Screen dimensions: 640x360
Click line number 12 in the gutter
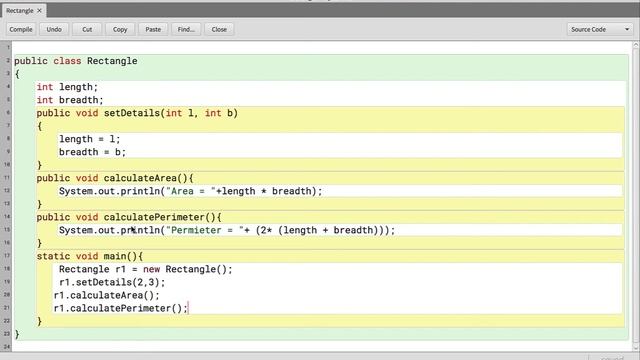(7, 191)
